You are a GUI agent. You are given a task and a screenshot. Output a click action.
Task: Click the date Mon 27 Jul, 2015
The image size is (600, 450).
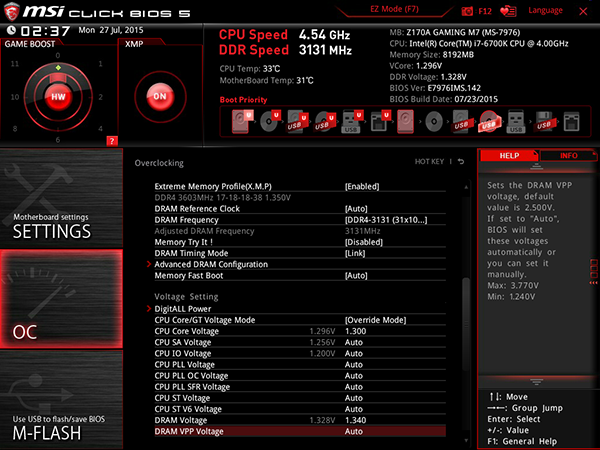(111, 30)
